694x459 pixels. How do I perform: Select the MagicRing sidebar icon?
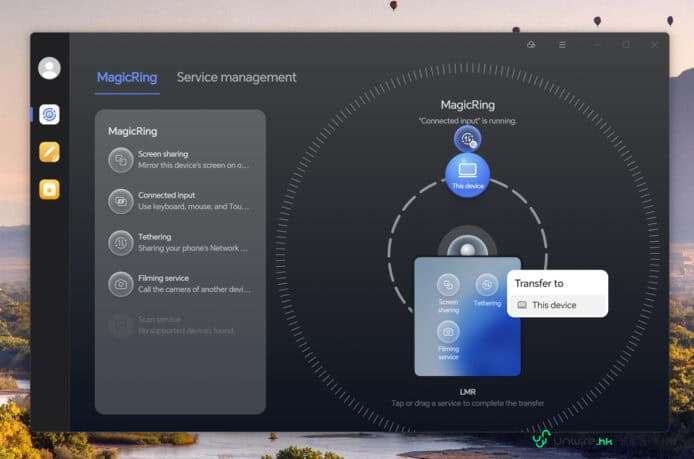click(49, 114)
